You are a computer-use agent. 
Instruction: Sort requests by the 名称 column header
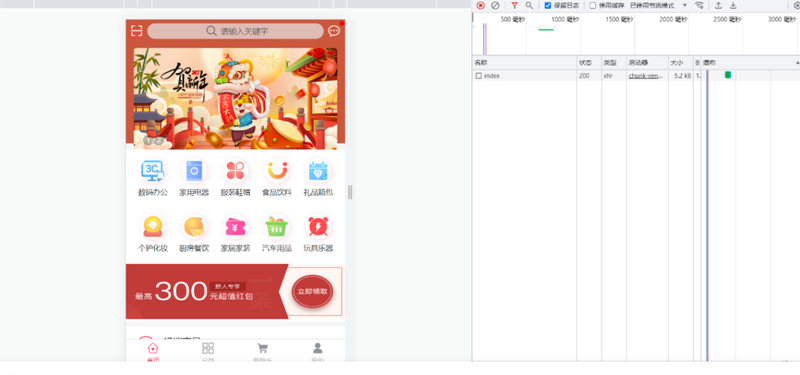tap(524, 63)
